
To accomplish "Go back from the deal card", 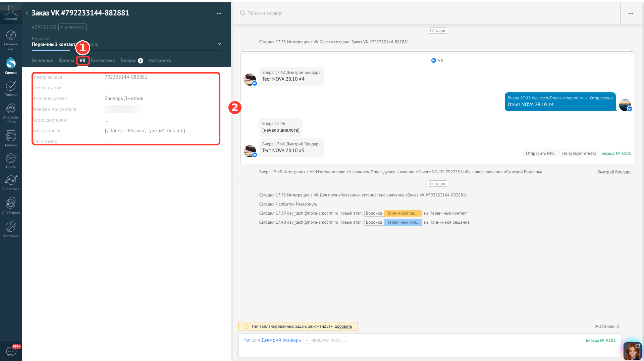I will (x=27, y=13).
